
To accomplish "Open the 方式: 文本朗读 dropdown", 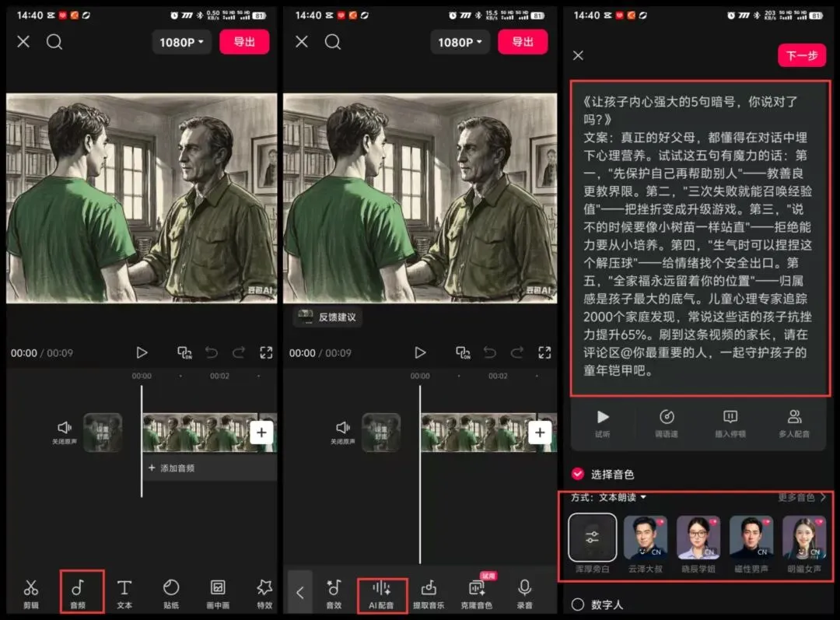I will 608,497.
